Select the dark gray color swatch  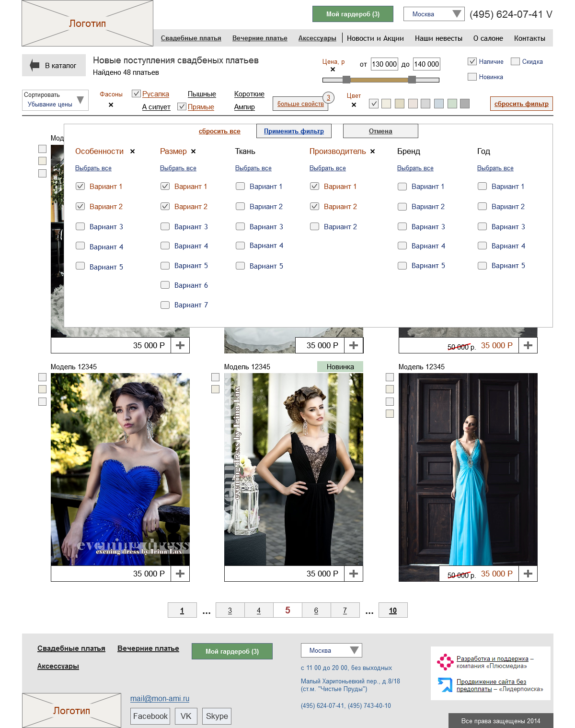[465, 104]
